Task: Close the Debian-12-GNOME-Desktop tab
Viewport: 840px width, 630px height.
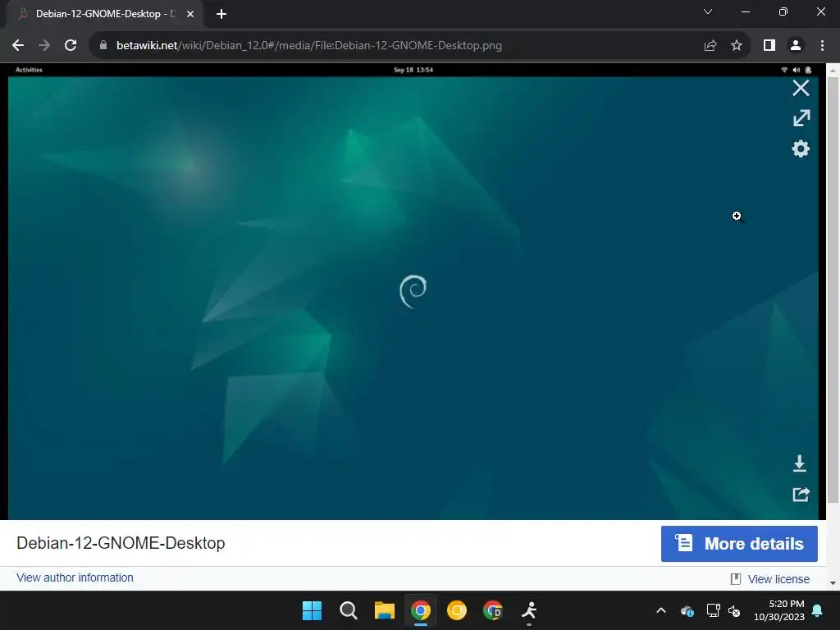Action: tap(190, 14)
